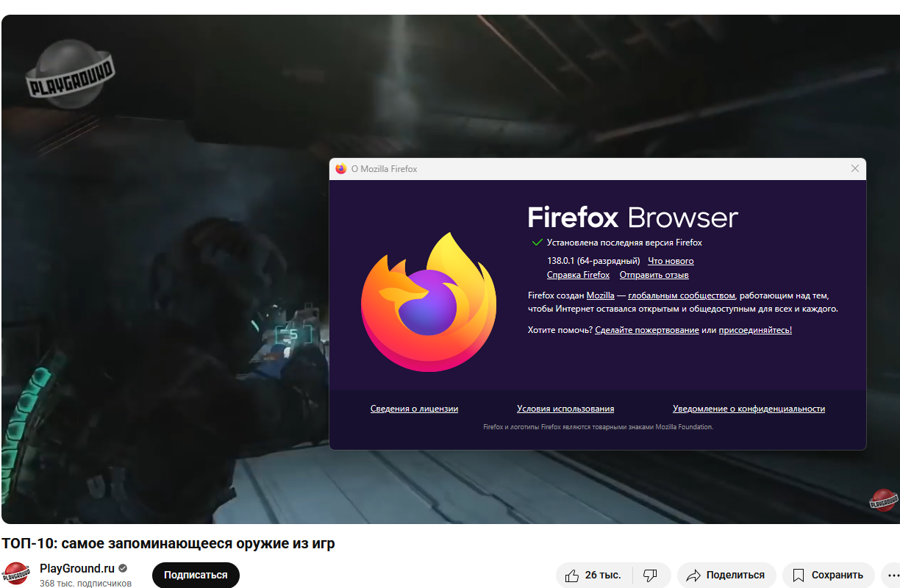Click the video title 'ТОП-10: самое запоминающееся оружие из игр'

(x=168, y=544)
